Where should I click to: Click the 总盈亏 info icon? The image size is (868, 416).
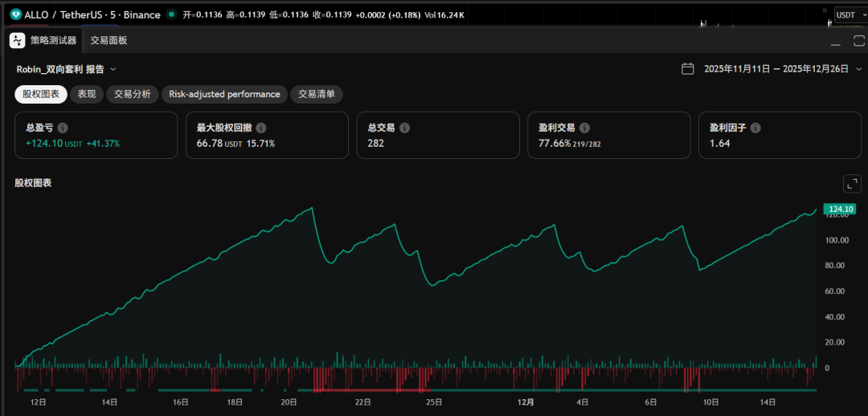63,128
